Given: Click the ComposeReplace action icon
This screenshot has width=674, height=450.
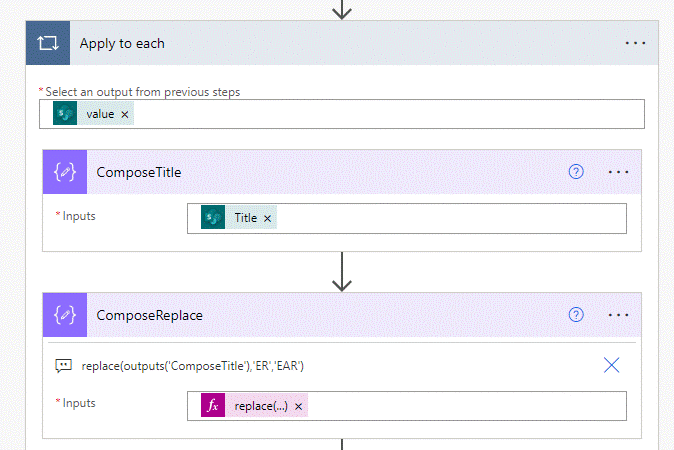Looking at the screenshot, I should click(x=65, y=315).
